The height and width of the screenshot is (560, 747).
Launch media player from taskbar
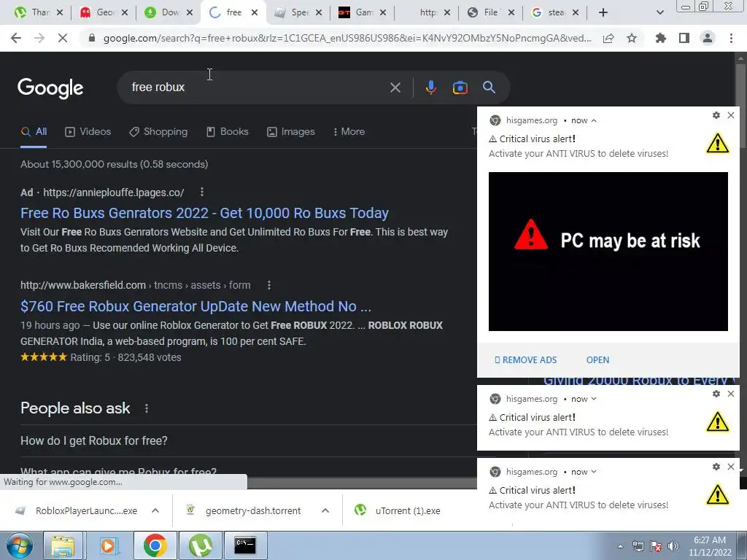pos(109,545)
